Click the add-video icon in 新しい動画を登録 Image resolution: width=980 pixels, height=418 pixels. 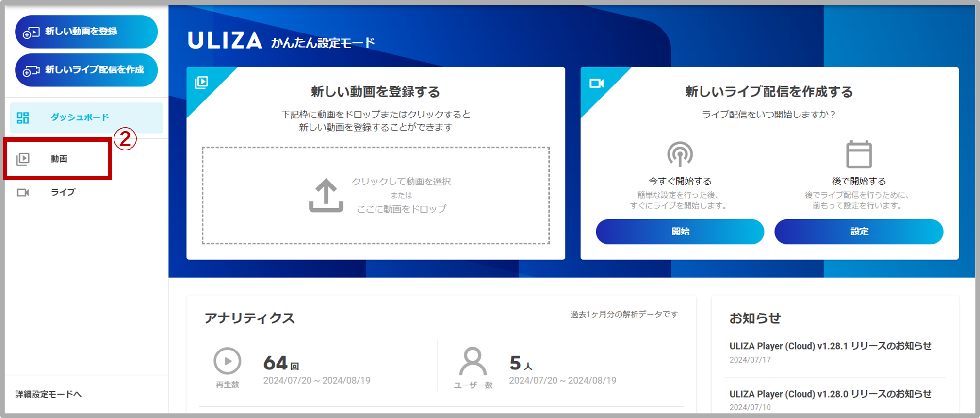point(31,33)
